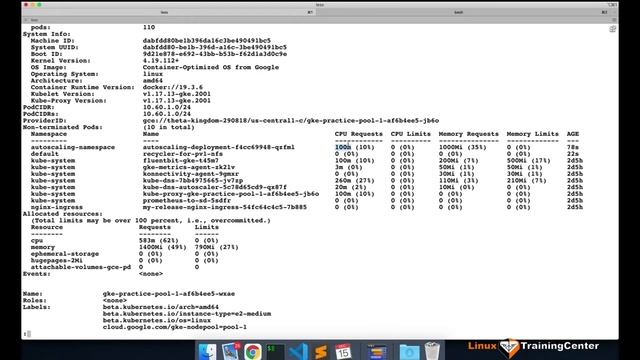Click pod name autoscaling-deployment-f4cc69948-qzfml

coord(218,147)
